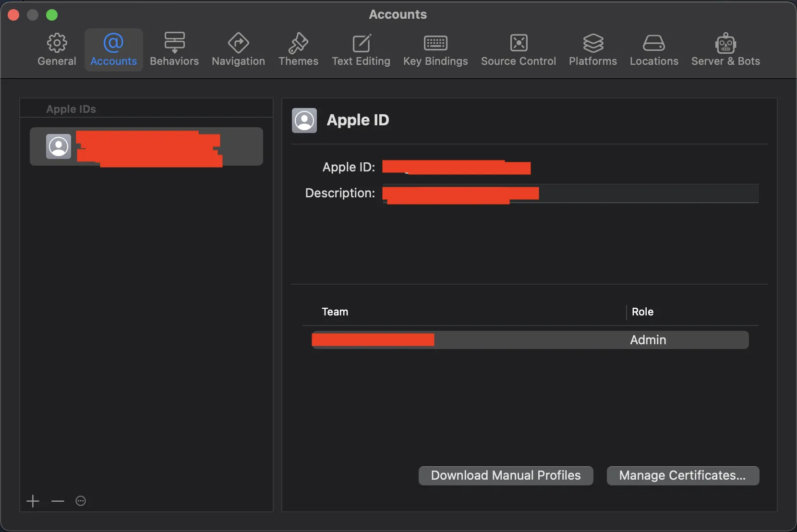Select the Themes paintbrush icon
The image size is (797, 532).
coord(298,43)
